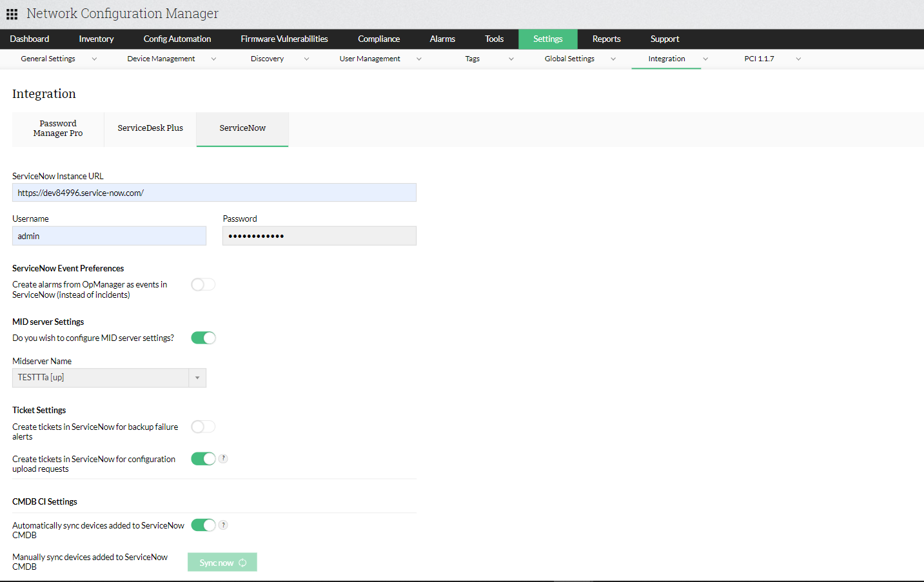This screenshot has height=582, width=924.
Task: Enable tickets for backup failure alerts
Action: 203,426
